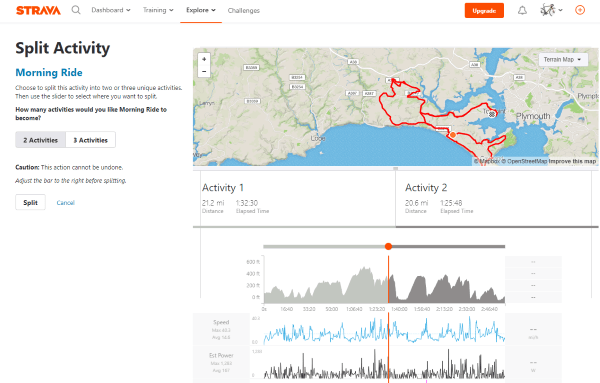Click the profile avatar picture

tap(548, 10)
